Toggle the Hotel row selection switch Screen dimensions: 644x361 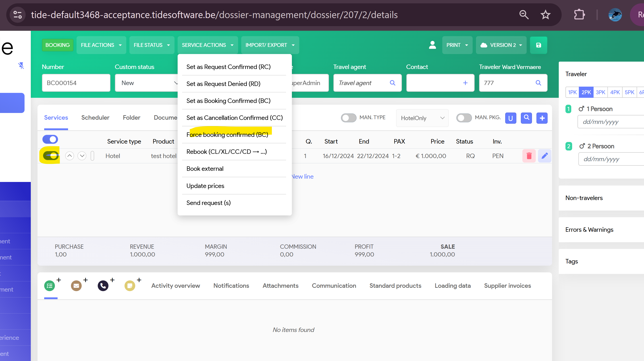click(x=51, y=156)
